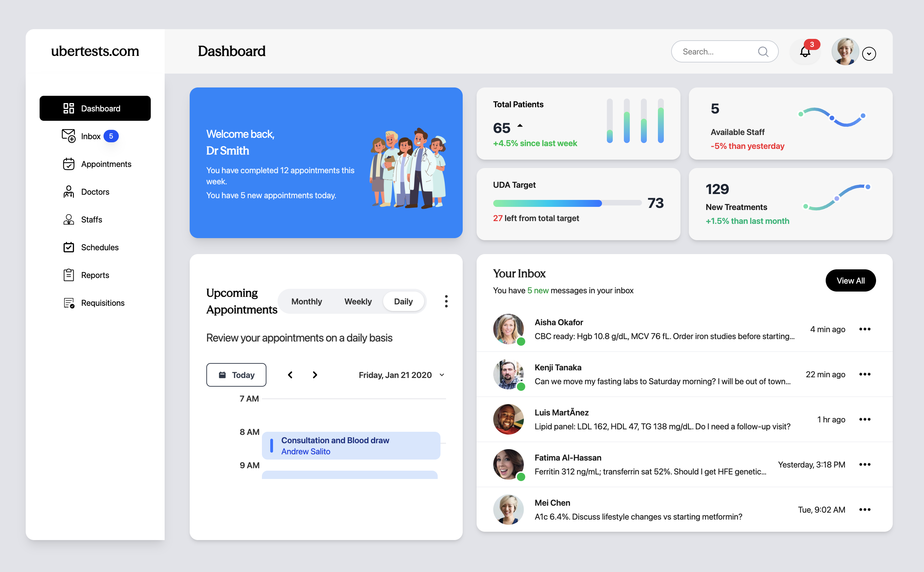
Task: Click the Reports clipboard icon
Action: point(68,275)
